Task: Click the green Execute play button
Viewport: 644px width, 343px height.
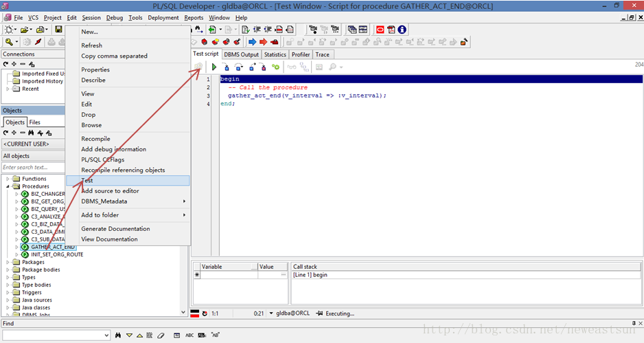Action: tap(214, 67)
